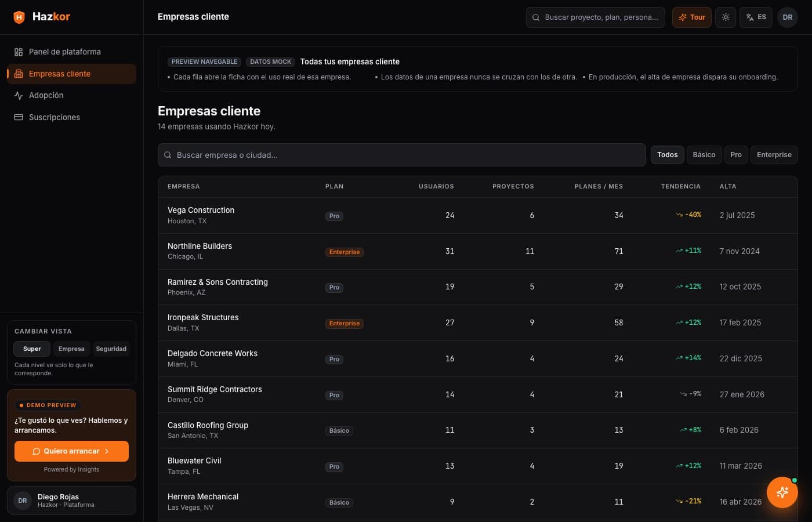The width and height of the screenshot is (812, 522).
Task: Open Summit Ridge Contractors row
Action: 477,395
